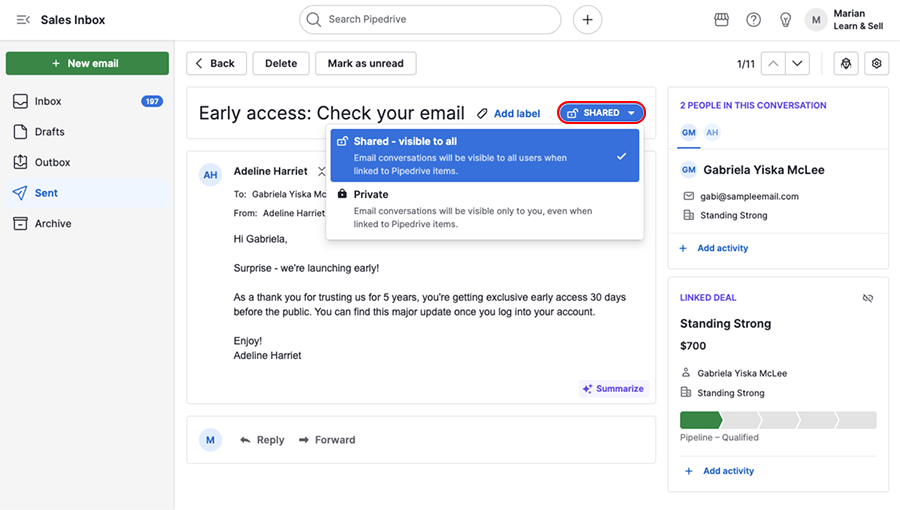Viewport: 900px width, 510px height.
Task: Open the marketplace icon in top bar
Action: (x=721, y=20)
